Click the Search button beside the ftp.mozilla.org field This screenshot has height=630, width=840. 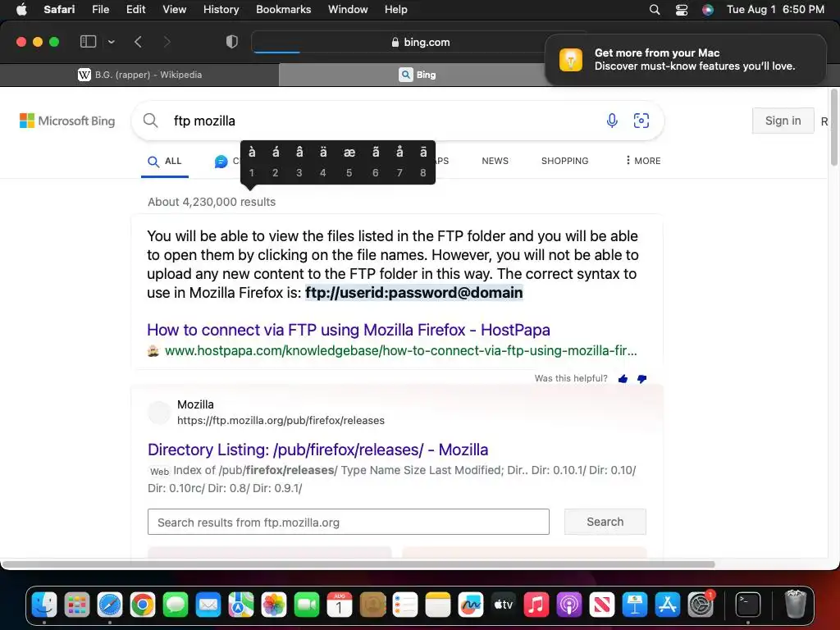[x=605, y=522]
